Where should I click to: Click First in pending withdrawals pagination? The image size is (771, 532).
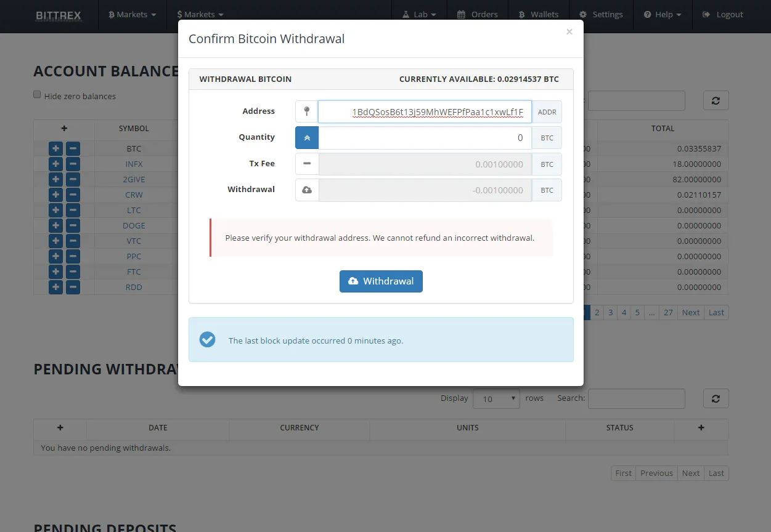click(624, 474)
